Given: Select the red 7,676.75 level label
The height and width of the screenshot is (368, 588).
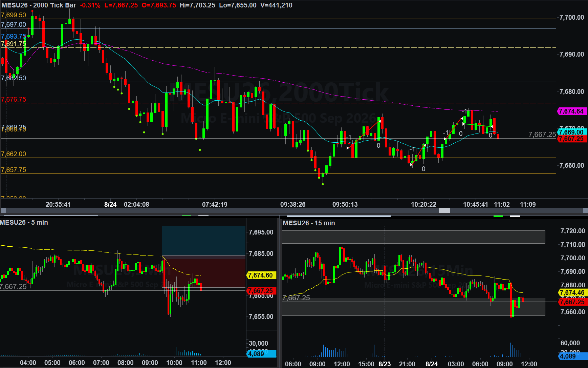Looking at the screenshot, I should click(x=14, y=99).
